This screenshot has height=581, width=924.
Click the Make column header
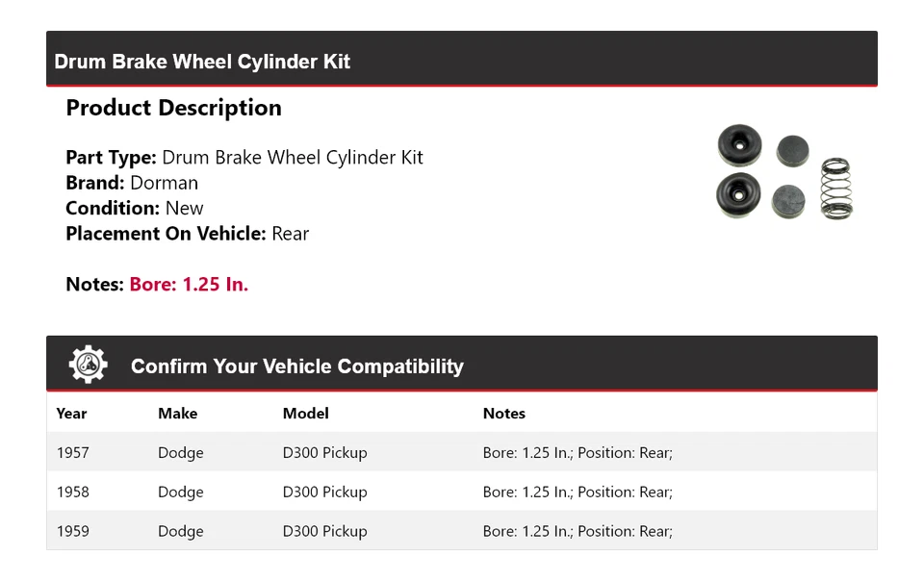tap(177, 414)
